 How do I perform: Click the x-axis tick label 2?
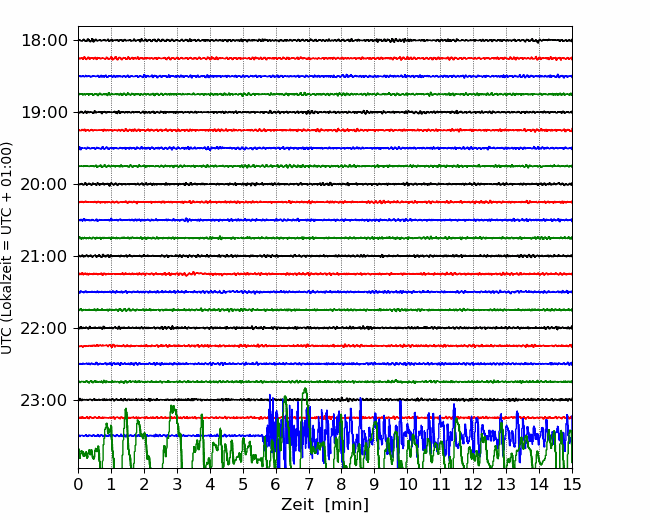pyautogui.click(x=144, y=484)
